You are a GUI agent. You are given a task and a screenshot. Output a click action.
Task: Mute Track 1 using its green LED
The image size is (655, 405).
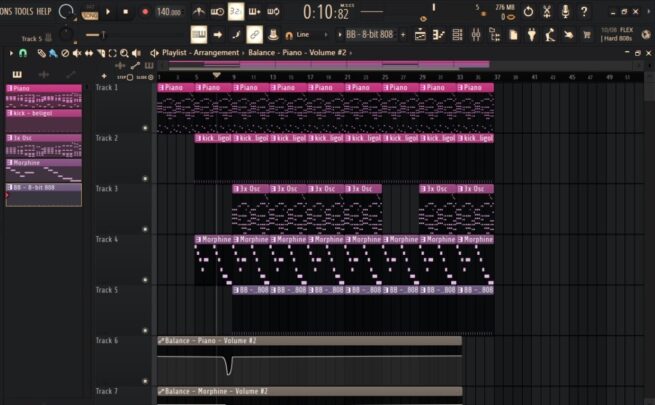click(x=146, y=128)
